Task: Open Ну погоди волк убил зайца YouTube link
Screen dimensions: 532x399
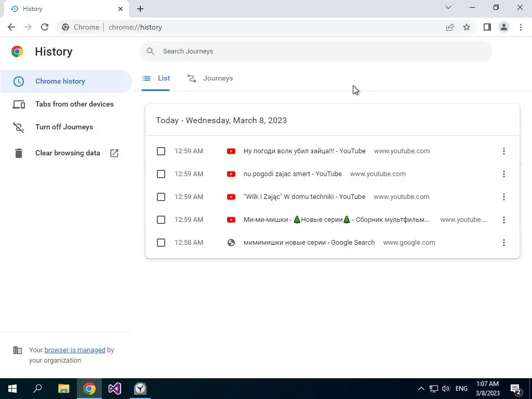Action: point(304,151)
